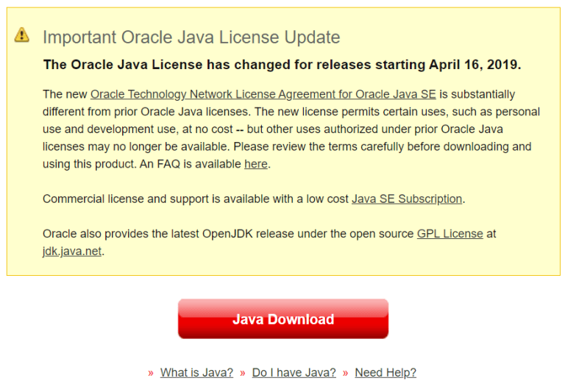Click the red arrow before What is Java?

point(151,373)
